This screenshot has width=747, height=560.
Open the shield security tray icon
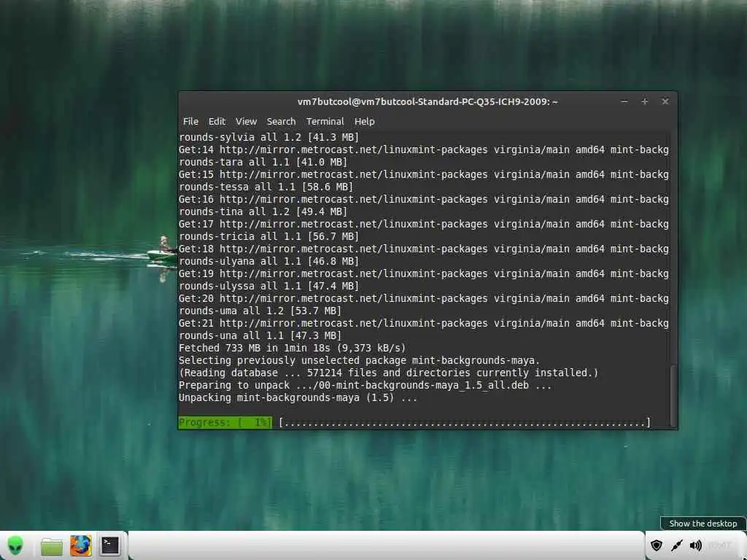pos(656,545)
